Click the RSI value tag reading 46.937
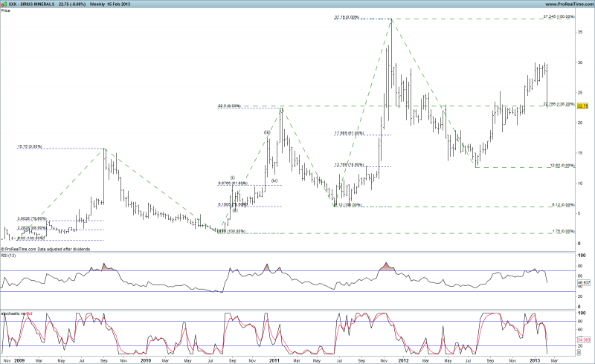The width and height of the screenshot is (595, 364). [x=582, y=283]
